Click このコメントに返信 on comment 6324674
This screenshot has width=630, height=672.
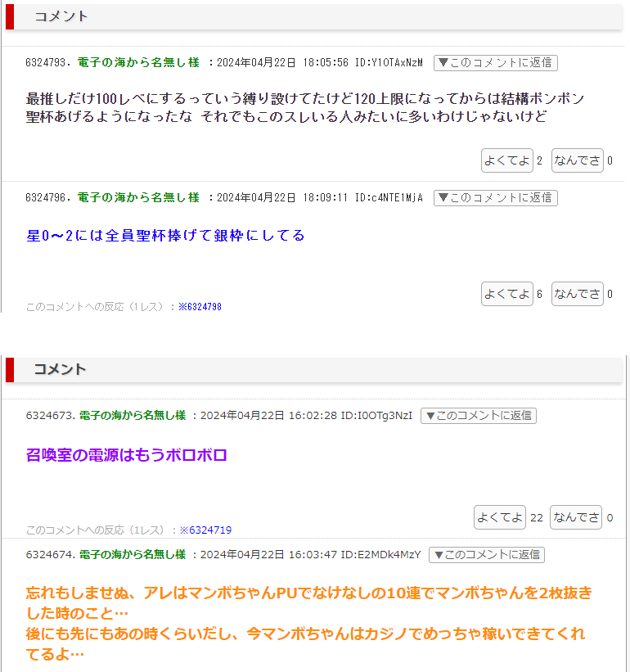coord(487,554)
